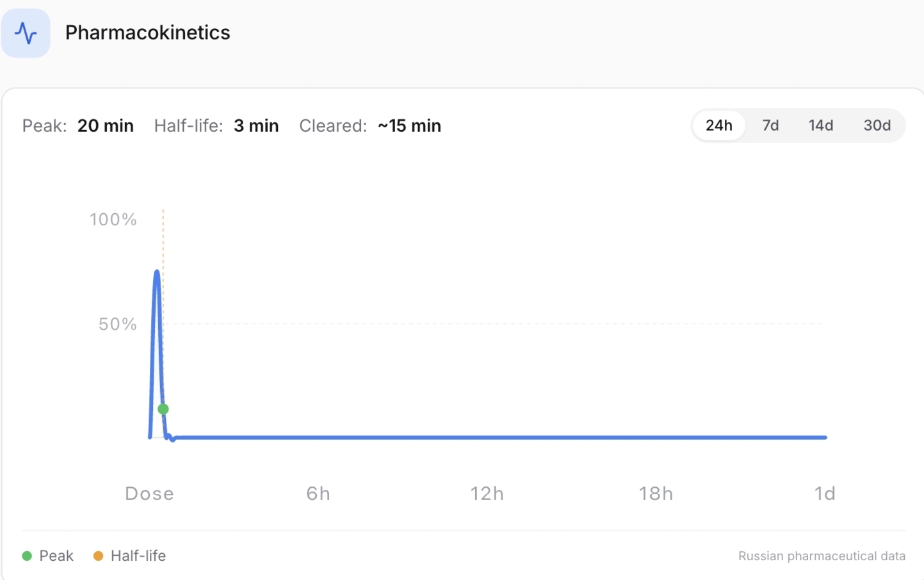Click the Peak: 20 min statistic
The height and width of the screenshot is (580, 924).
coord(78,125)
